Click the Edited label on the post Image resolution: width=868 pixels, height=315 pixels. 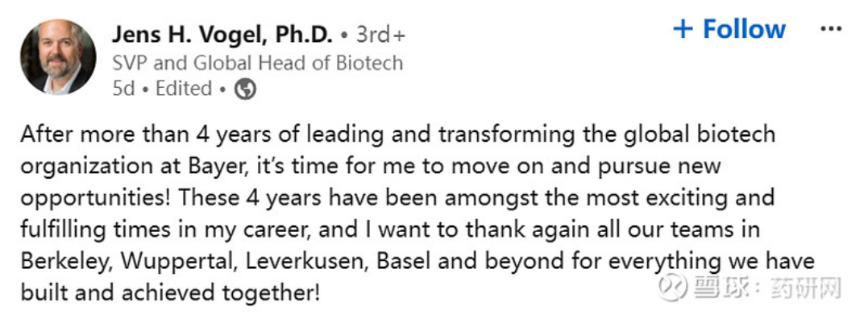(184, 89)
